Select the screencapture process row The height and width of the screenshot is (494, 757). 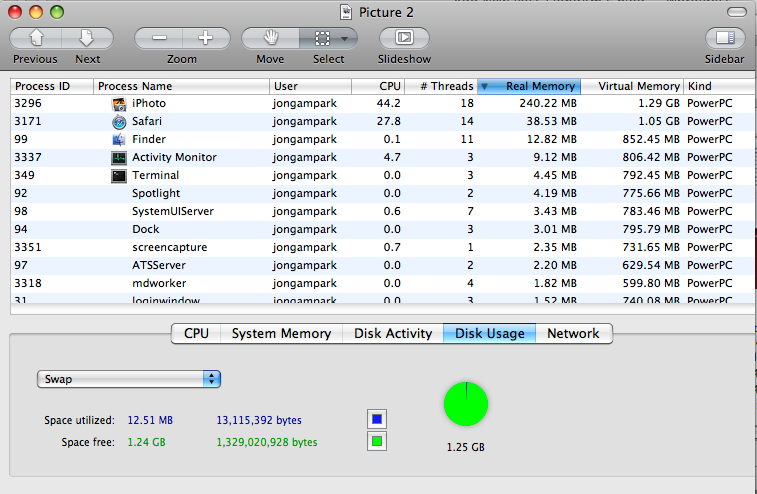(x=382, y=247)
